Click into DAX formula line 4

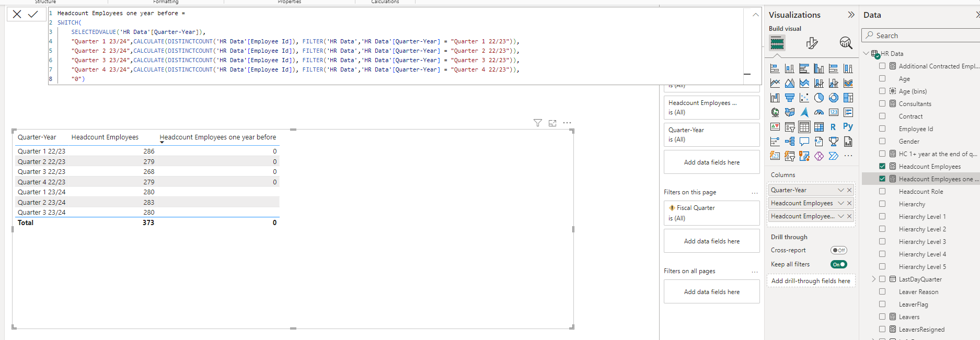coord(295,41)
